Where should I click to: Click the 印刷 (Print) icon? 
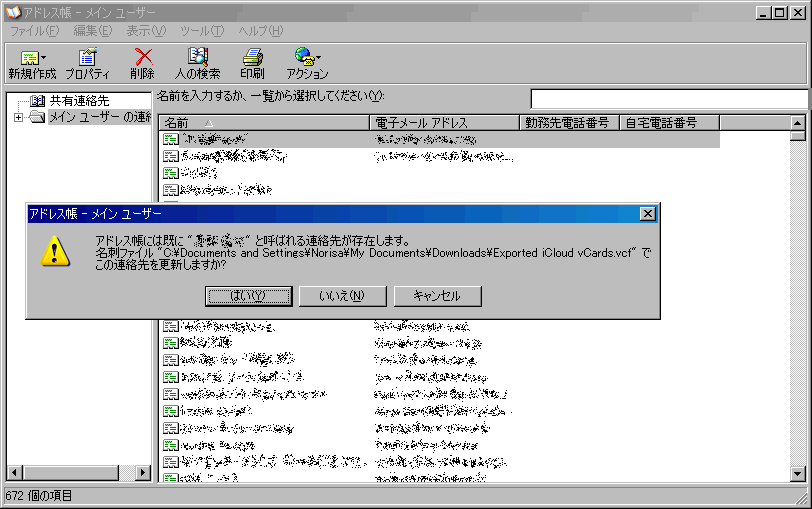252,57
